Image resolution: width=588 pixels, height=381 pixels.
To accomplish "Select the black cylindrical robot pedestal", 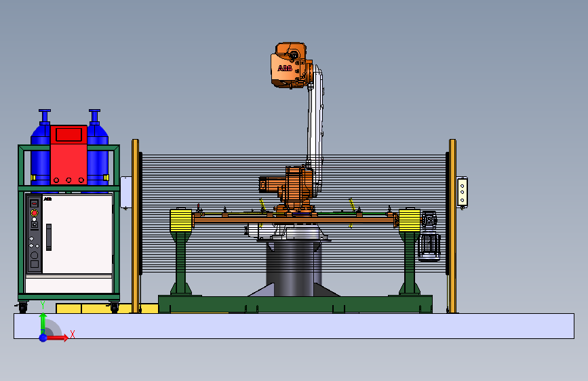I will pyautogui.click(x=294, y=268).
